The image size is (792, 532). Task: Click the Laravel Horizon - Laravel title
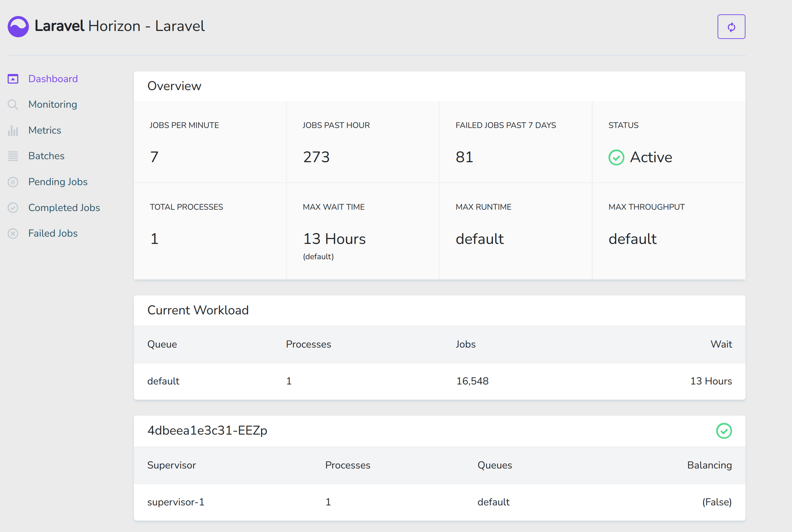coord(120,26)
